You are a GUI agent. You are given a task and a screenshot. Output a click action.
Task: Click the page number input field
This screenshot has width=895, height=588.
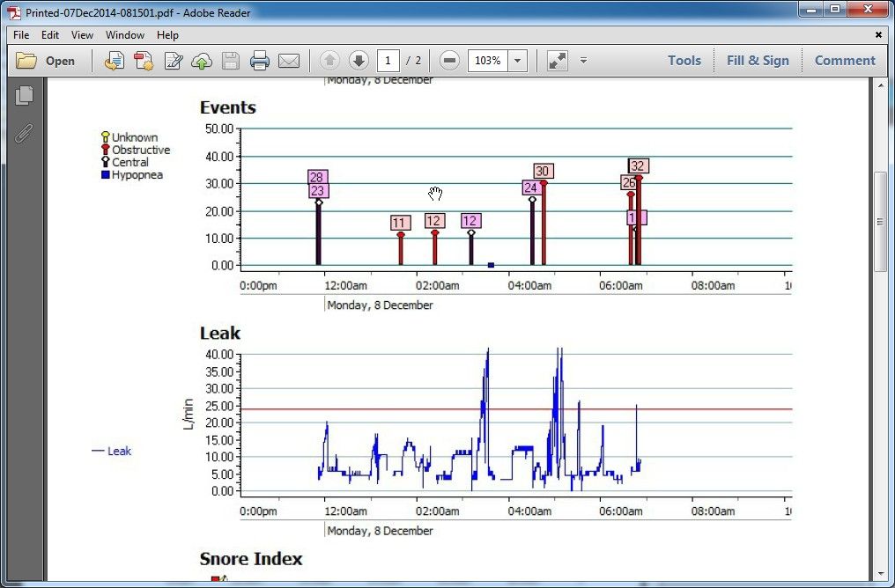click(x=388, y=61)
